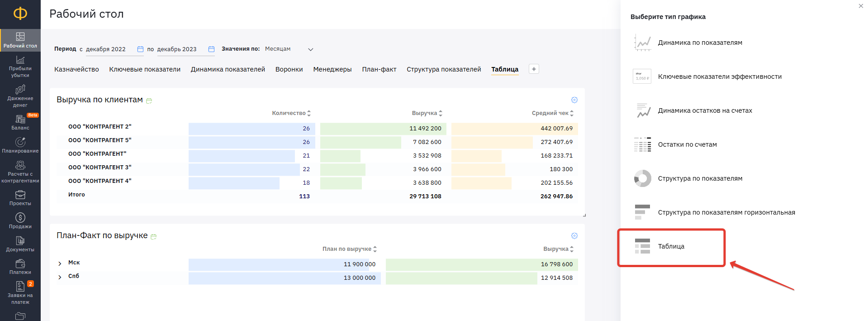Click revenue value 11 492 200
The width and height of the screenshot is (868, 321).
click(425, 129)
